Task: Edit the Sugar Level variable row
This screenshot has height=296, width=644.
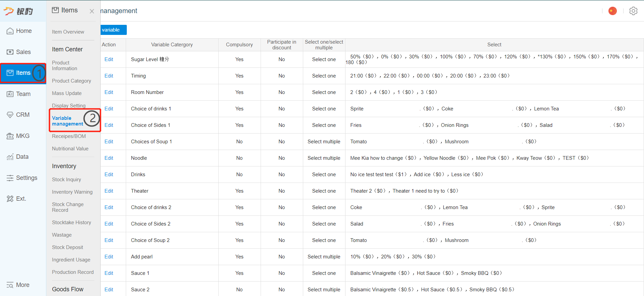Action: (x=109, y=59)
